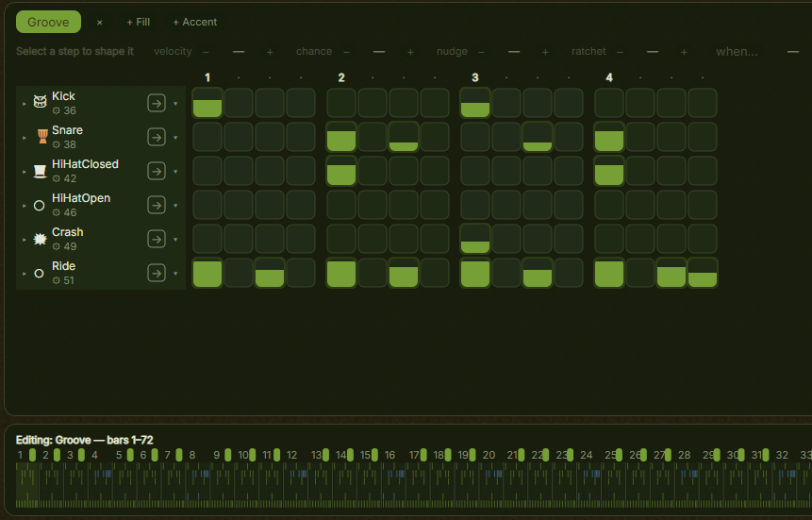Click the gear icon next to Snare 38
The width and height of the screenshot is (812, 520).
coord(57,144)
